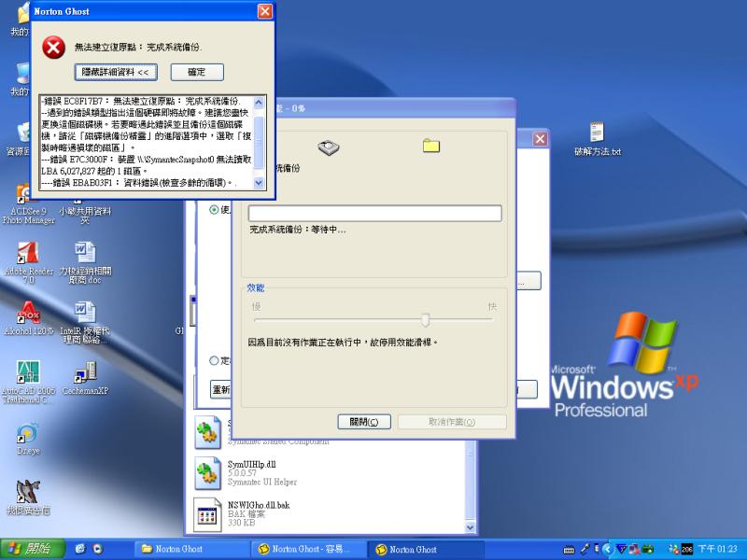The image size is (747, 560).
Task: Open the ACDSee 9 Photo Manager desktop shortcut
Action: 28,204
